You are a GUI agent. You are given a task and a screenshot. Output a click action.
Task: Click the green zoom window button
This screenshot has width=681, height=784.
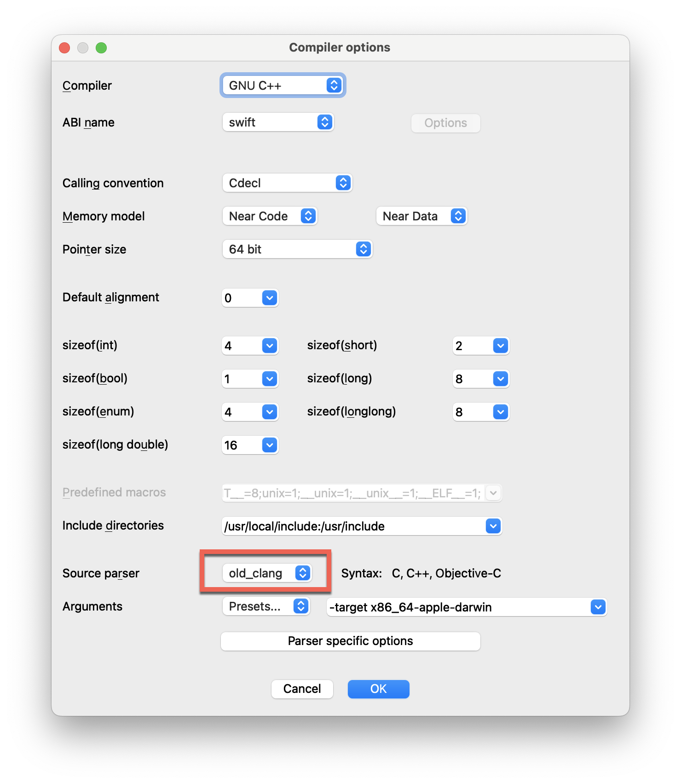pos(101,48)
